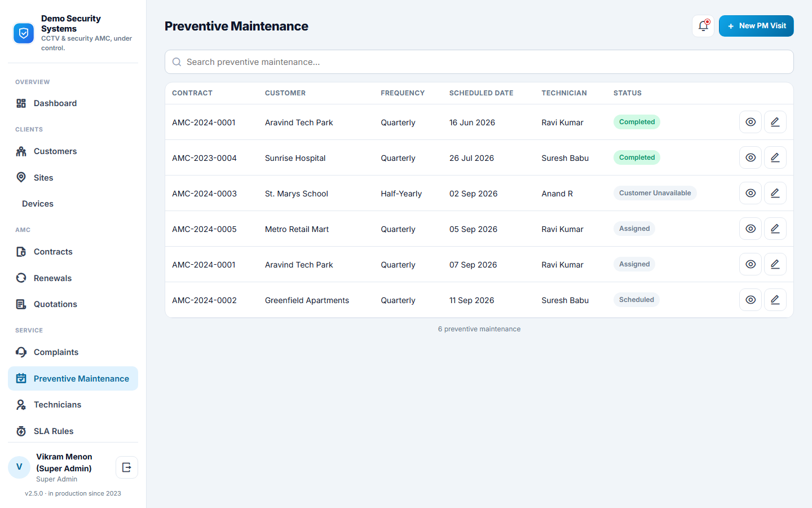View the 07 Sep 2026 visit row
Viewport: 812px width, 508px height.
pos(751,264)
